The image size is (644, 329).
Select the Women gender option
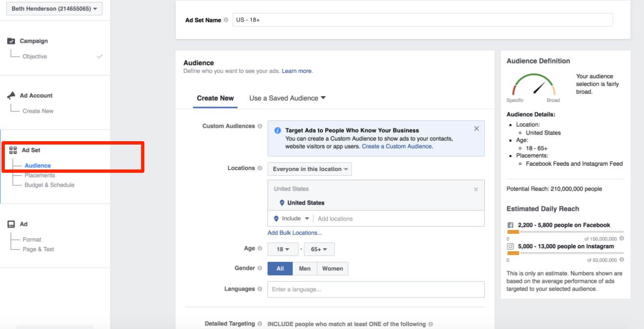click(332, 268)
